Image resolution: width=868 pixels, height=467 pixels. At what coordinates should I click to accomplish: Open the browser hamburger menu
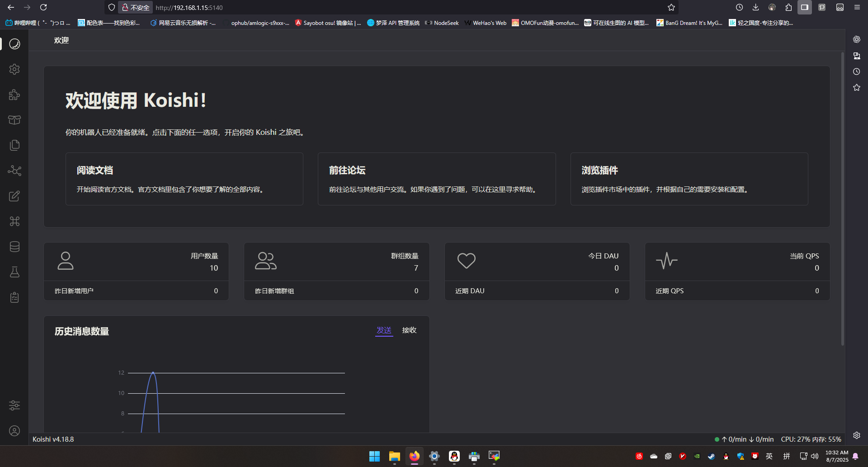pos(857,7)
